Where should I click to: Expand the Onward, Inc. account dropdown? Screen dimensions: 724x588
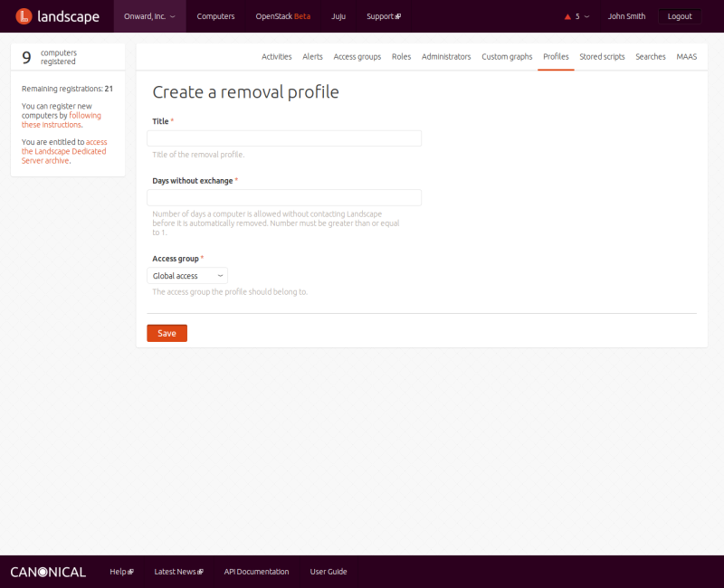[149, 16]
